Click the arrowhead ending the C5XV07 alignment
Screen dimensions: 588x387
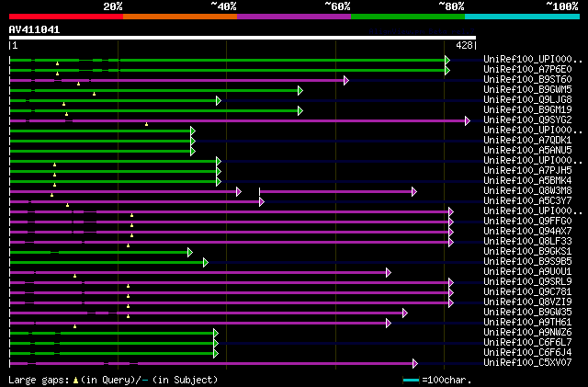tap(414, 364)
